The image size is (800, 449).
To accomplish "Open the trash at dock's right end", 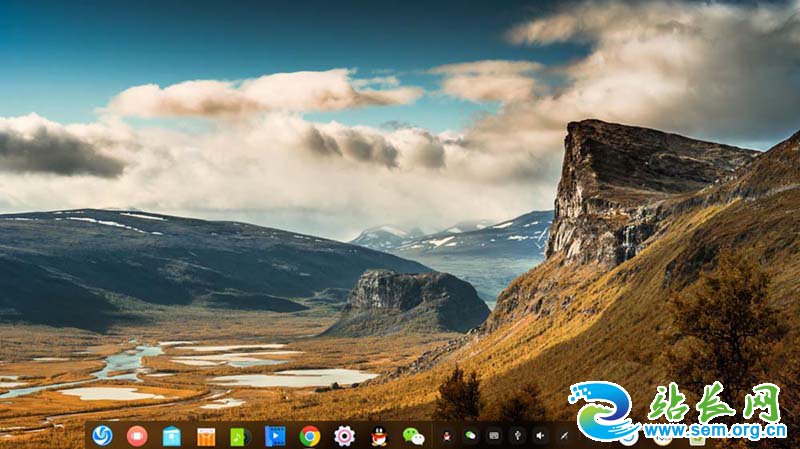I will tap(697, 438).
